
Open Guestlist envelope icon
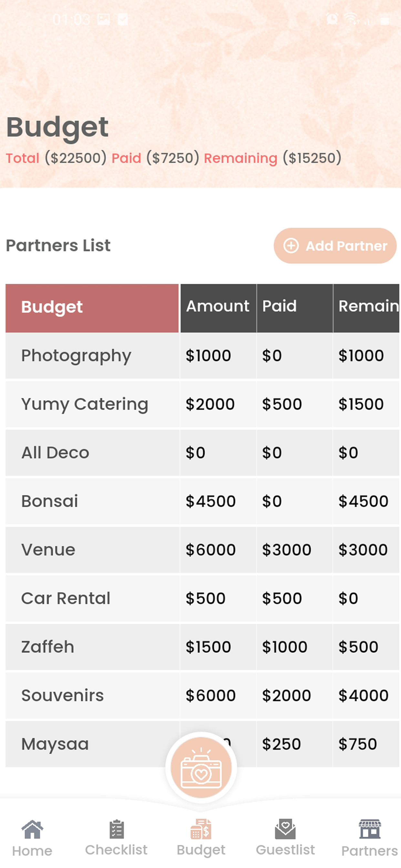coord(285,829)
